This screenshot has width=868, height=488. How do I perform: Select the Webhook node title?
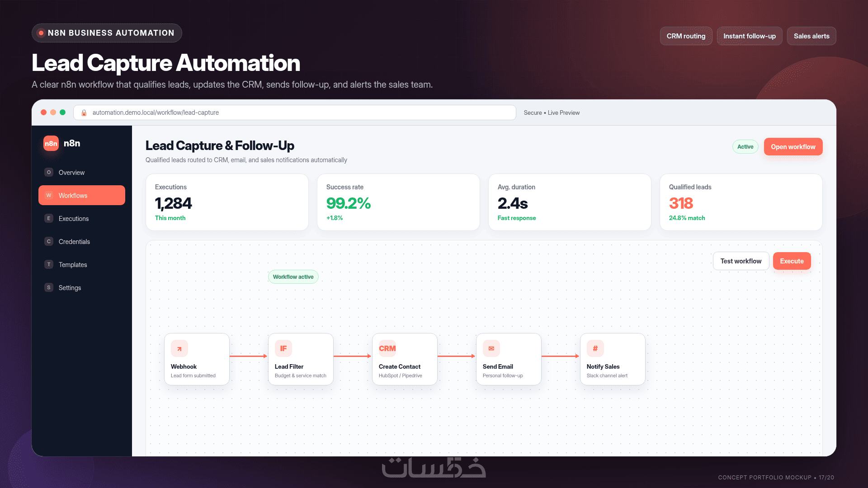point(184,366)
